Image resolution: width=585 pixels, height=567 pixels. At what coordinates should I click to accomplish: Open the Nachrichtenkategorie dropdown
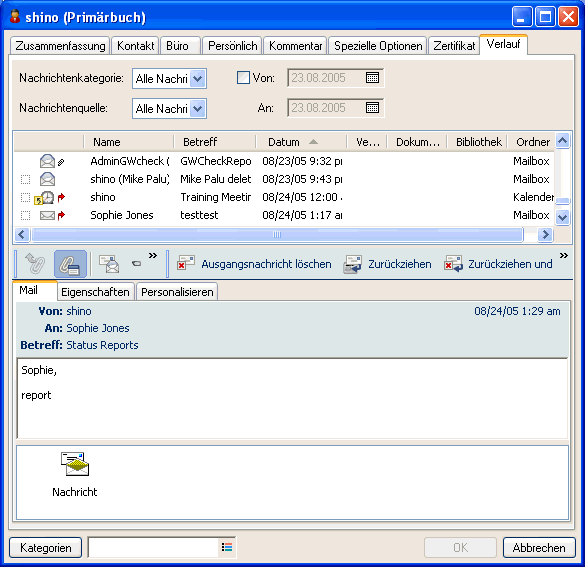(197, 79)
